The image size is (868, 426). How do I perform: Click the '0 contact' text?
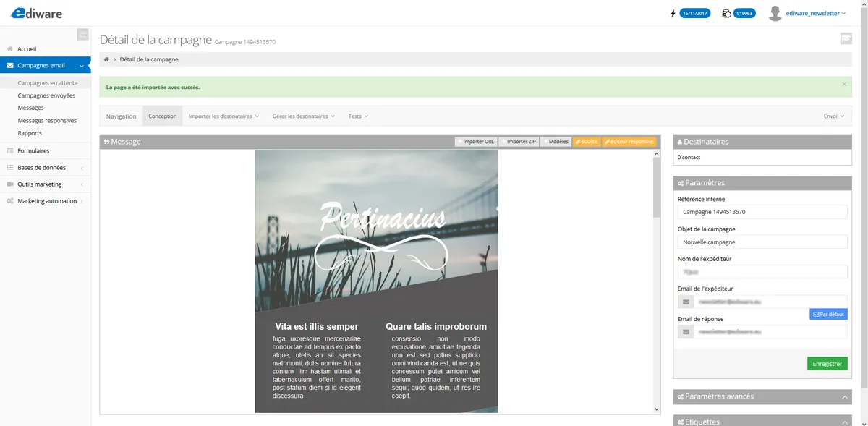click(x=689, y=157)
